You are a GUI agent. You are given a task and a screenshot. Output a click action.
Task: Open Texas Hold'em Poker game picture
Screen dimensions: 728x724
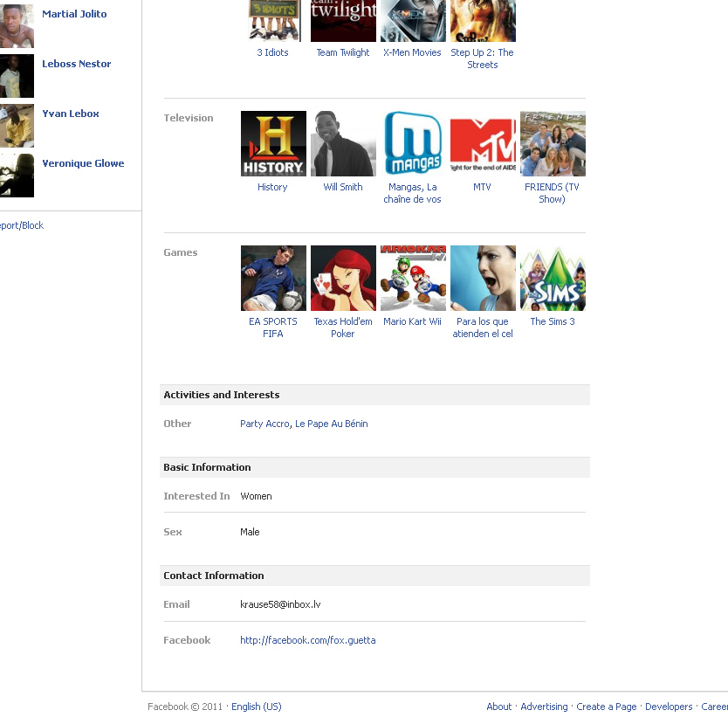click(343, 278)
